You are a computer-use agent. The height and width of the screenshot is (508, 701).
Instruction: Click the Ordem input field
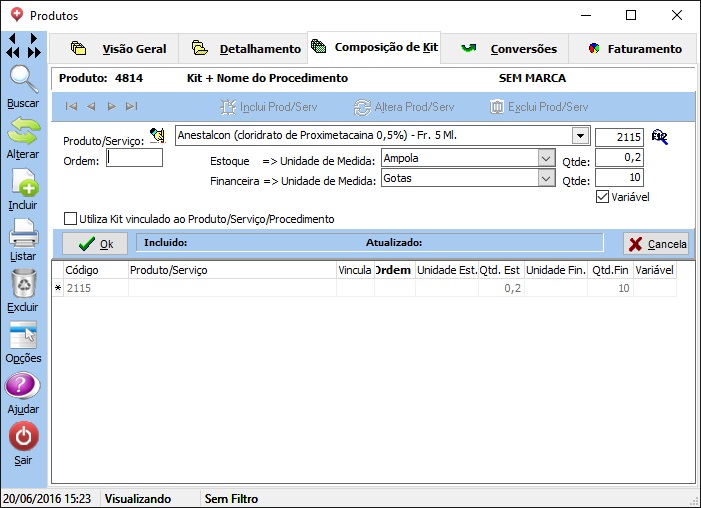tap(134, 157)
